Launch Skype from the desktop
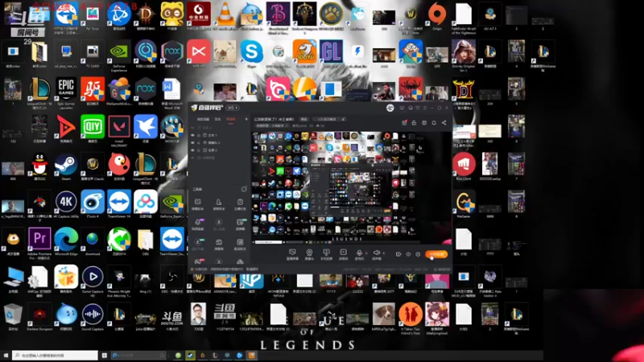Viewport: 644px width, 362px height. pos(251,53)
